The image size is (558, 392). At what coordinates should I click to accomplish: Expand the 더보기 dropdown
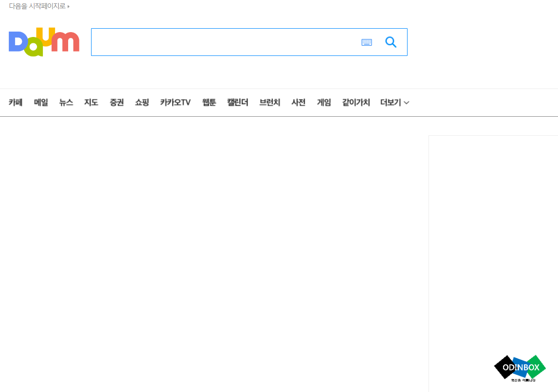395,102
